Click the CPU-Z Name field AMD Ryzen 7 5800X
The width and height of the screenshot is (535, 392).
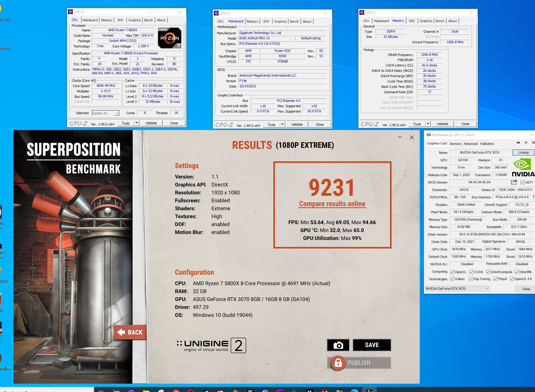[x=123, y=30]
